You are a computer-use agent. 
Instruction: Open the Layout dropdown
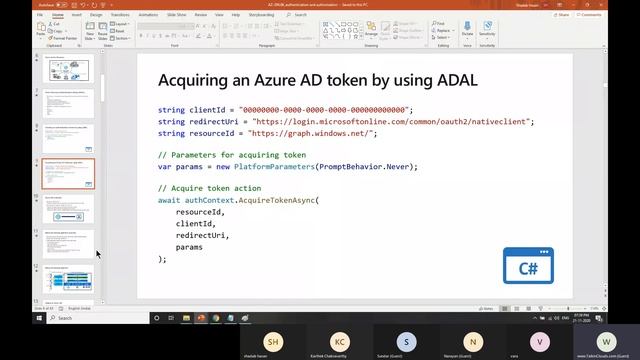pyautogui.click(x=120, y=24)
